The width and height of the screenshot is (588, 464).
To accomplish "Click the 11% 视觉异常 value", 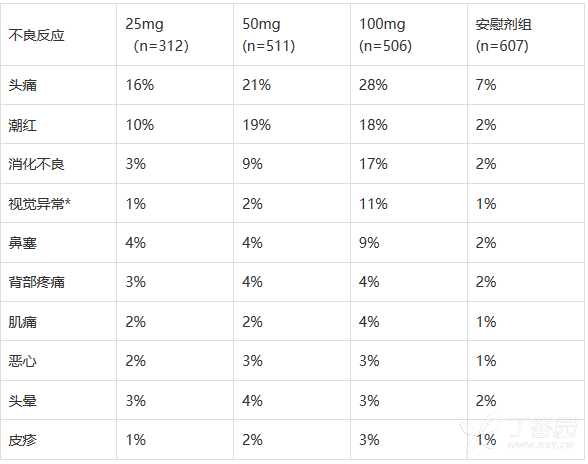I will (x=373, y=204).
